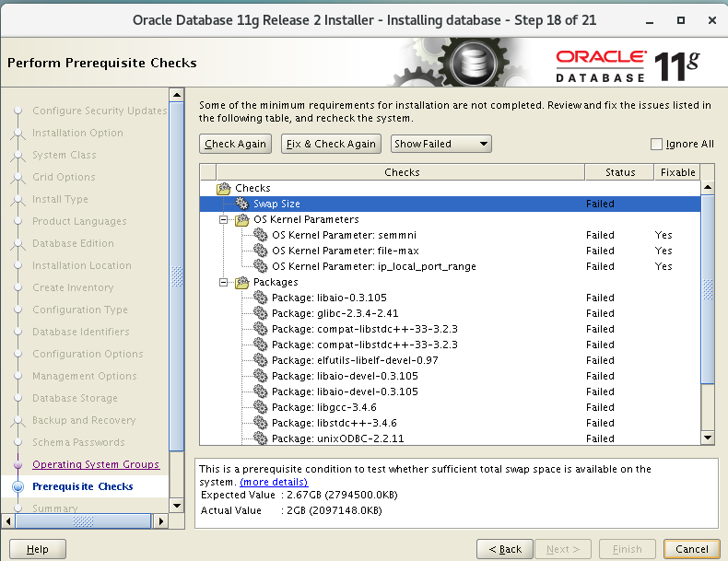
Task: Click the Prerequisite Checks step label
Action: click(x=83, y=486)
